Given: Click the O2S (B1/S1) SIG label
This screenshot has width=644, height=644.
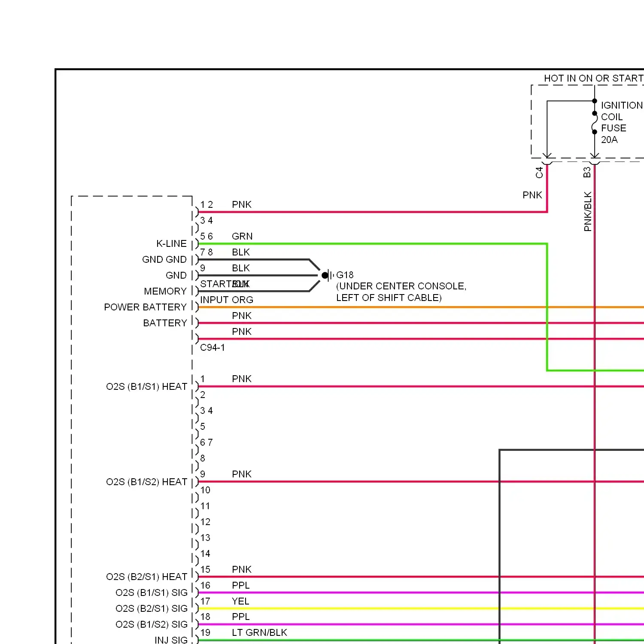Looking at the screenshot, I should [x=152, y=592].
